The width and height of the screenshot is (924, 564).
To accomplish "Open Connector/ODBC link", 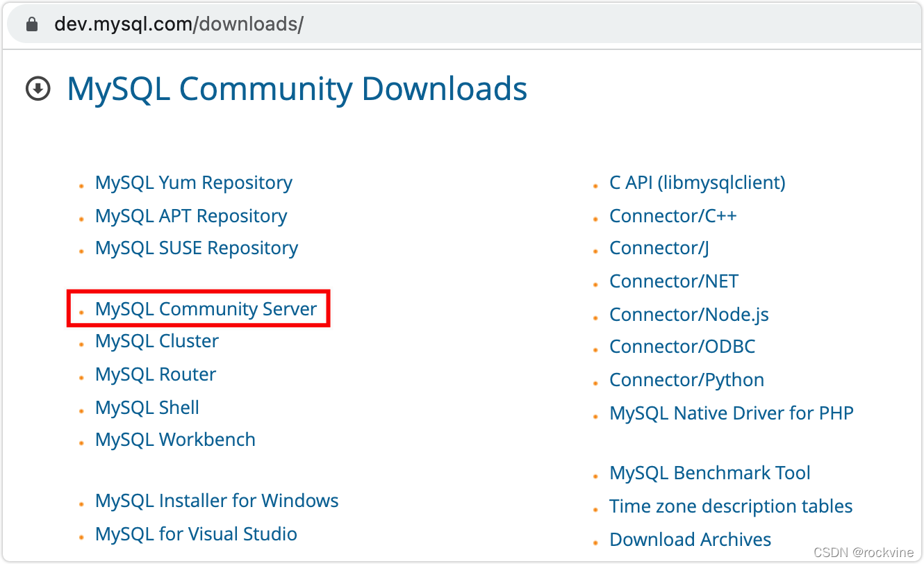I will (682, 347).
